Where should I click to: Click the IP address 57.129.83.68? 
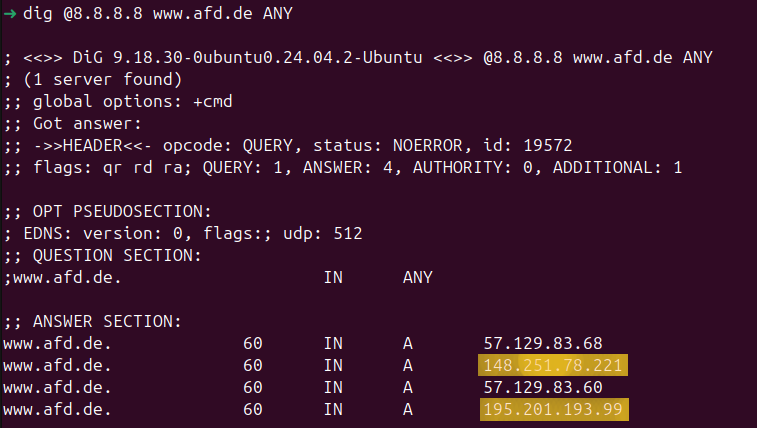(543, 343)
